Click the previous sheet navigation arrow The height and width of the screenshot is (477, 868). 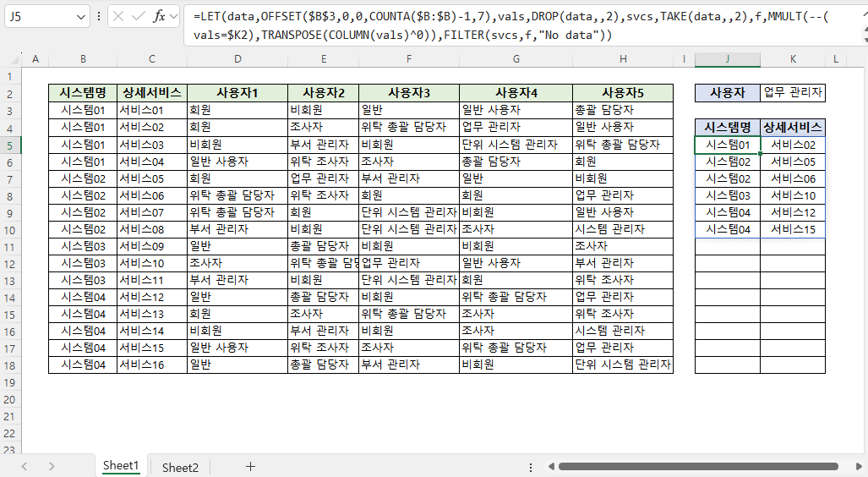pyautogui.click(x=25, y=466)
